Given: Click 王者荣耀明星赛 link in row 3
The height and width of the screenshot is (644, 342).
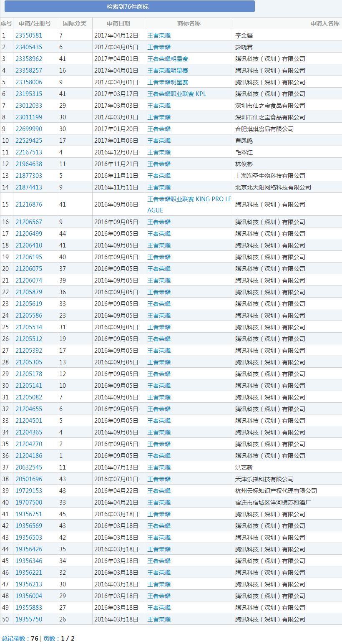Looking at the screenshot, I should click(168, 59).
